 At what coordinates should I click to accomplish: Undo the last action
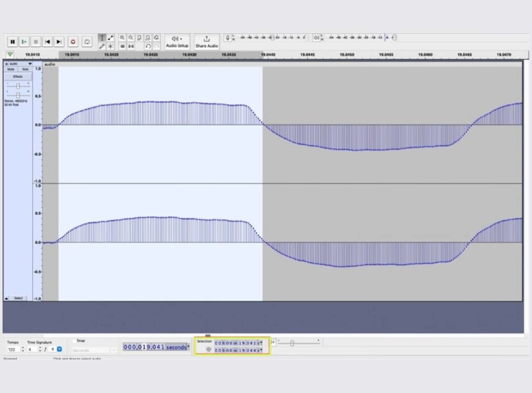point(148,46)
